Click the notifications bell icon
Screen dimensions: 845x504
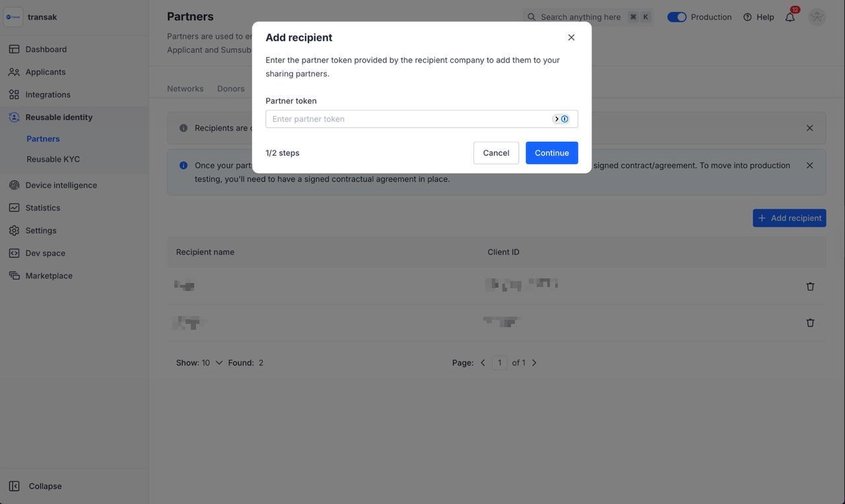coord(790,17)
